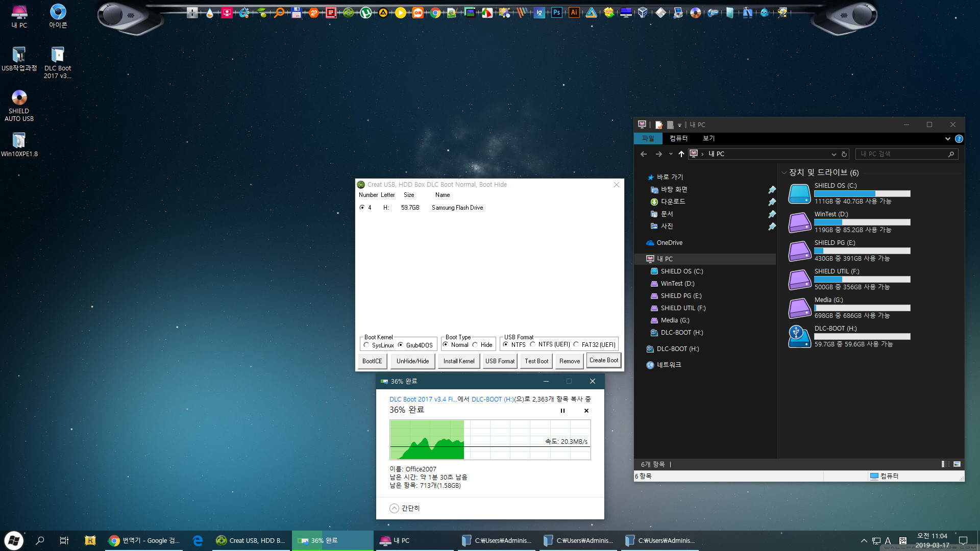The width and height of the screenshot is (980, 551).
Task: Open the 아이콘 desktop icon
Action: point(58,16)
